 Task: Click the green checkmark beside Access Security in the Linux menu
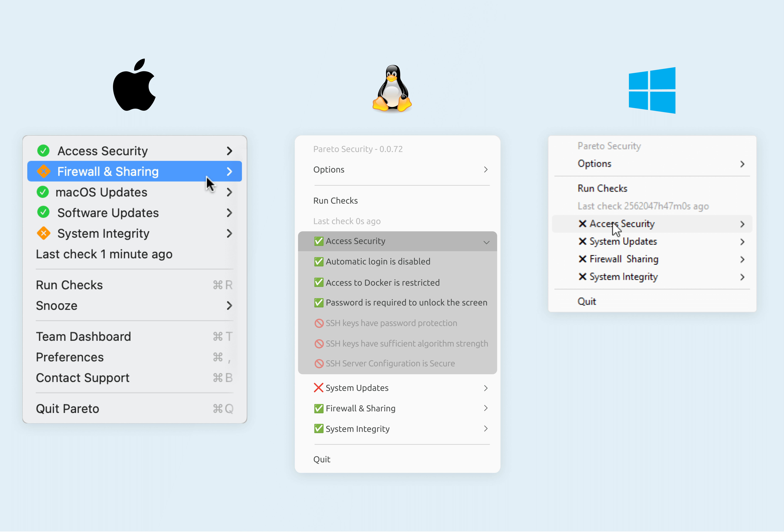click(x=319, y=241)
